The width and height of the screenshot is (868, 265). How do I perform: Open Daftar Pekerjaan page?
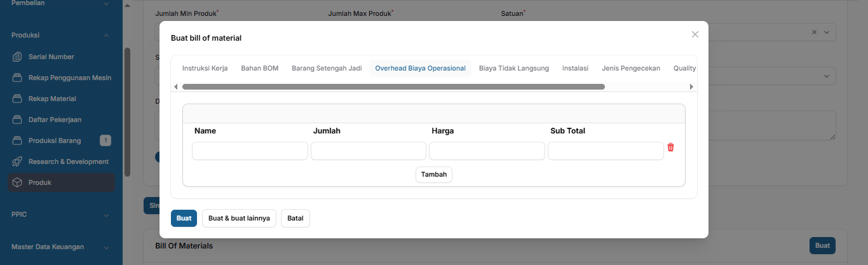coord(55,119)
